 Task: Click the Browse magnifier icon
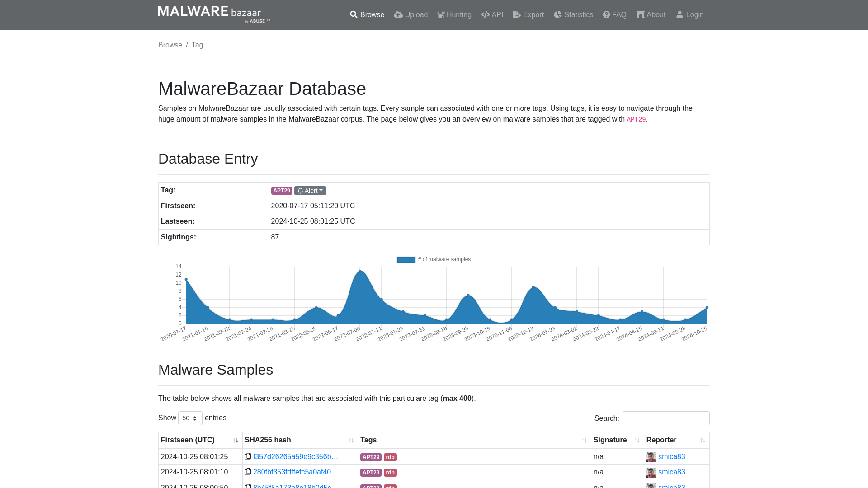[354, 15]
